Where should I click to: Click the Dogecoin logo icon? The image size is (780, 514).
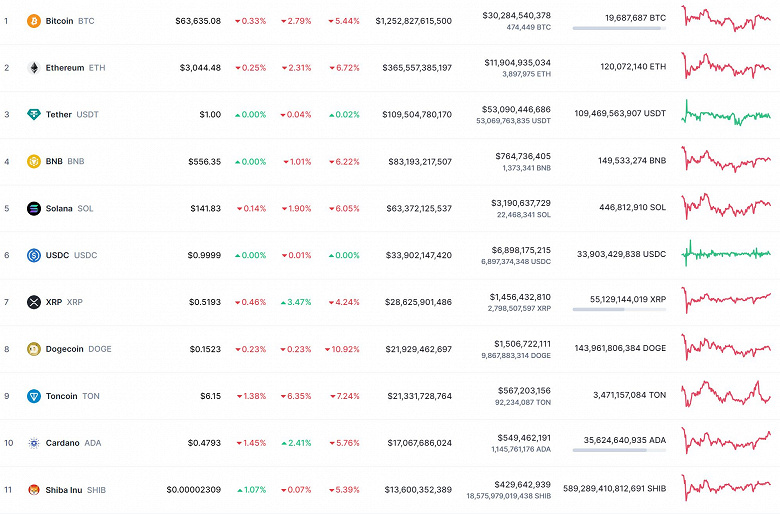click(x=33, y=349)
